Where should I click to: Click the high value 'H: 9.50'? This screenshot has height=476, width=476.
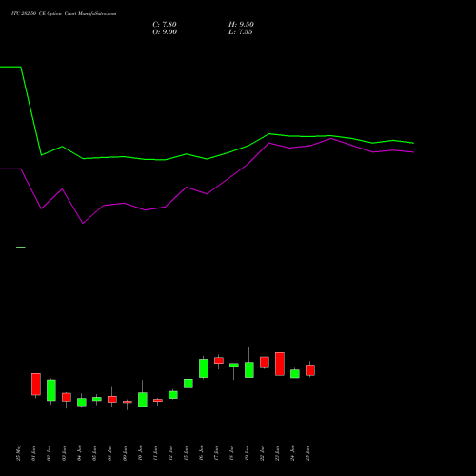click(241, 25)
